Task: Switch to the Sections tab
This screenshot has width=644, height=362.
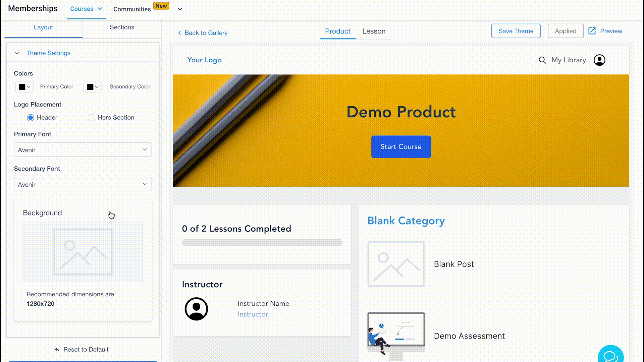Action: coord(122,27)
